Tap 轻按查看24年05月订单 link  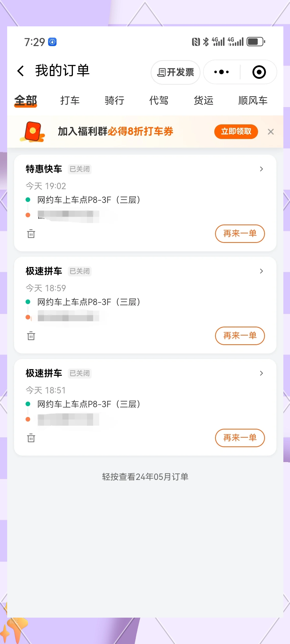(x=145, y=477)
